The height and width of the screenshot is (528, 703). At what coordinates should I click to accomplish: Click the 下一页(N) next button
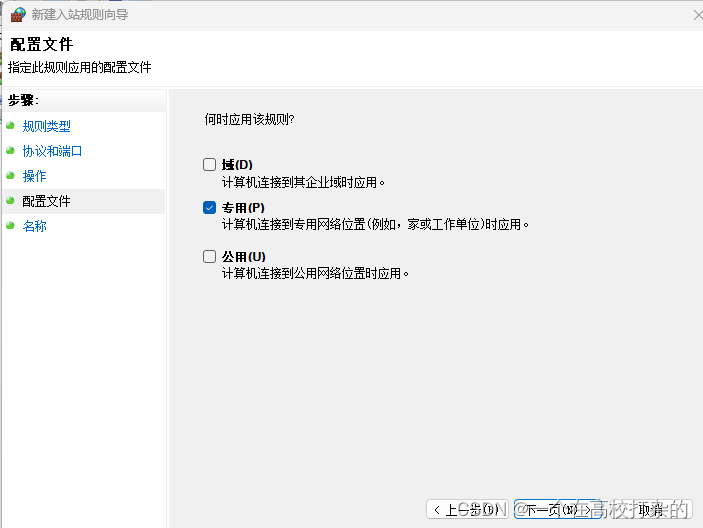click(x=557, y=509)
